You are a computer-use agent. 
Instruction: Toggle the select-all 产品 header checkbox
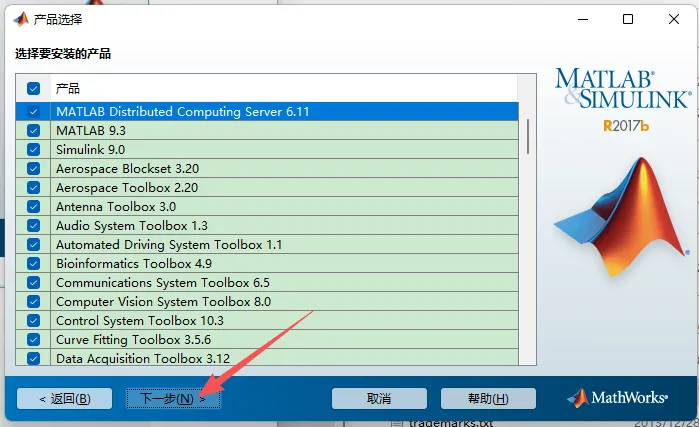coord(33,88)
